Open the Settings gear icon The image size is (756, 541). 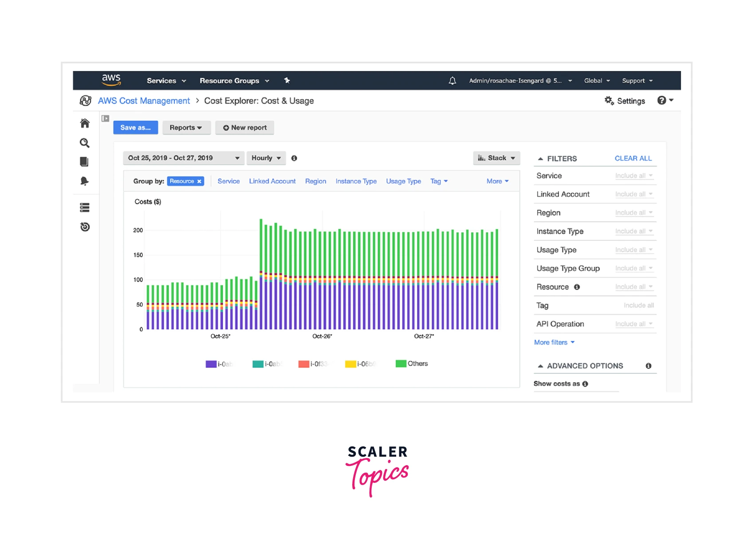click(609, 101)
